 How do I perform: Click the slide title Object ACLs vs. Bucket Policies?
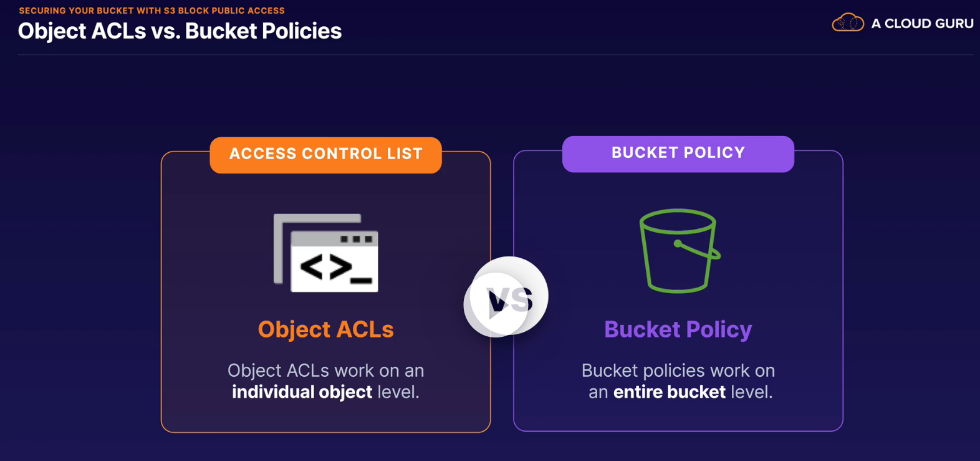180,31
